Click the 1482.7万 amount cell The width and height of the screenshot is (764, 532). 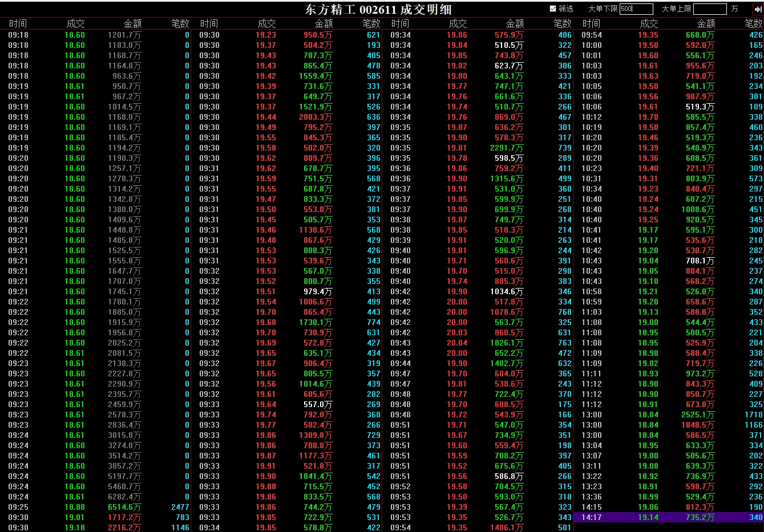507,363
